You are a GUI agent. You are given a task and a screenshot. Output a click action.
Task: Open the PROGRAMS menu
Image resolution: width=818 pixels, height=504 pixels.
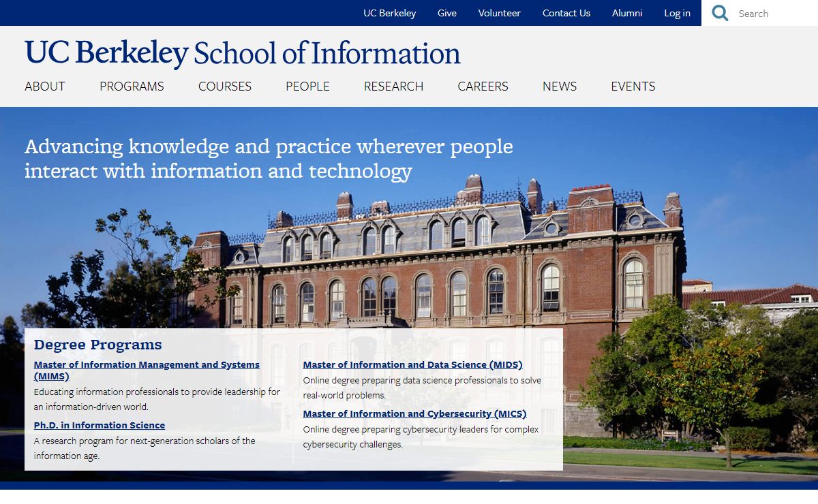[132, 86]
